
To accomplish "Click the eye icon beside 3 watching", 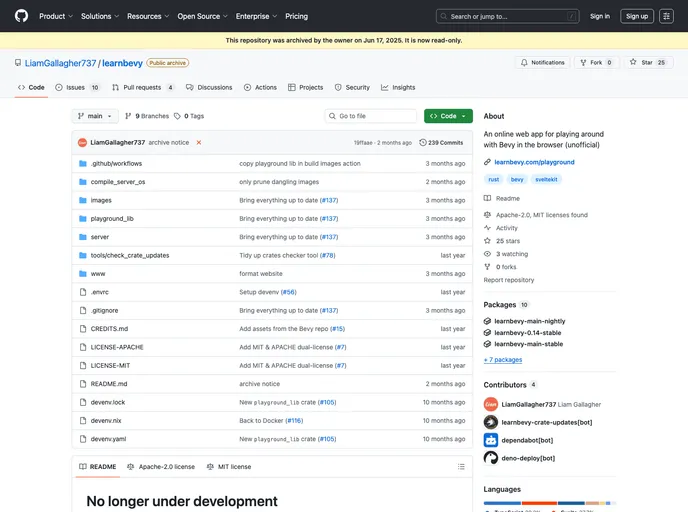I will (x=487, y=254).
